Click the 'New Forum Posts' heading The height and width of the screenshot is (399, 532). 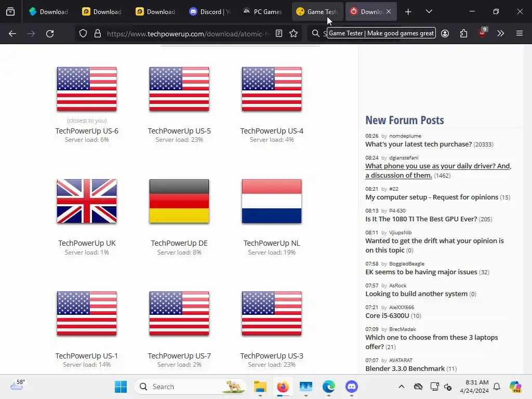click(404, 120)
